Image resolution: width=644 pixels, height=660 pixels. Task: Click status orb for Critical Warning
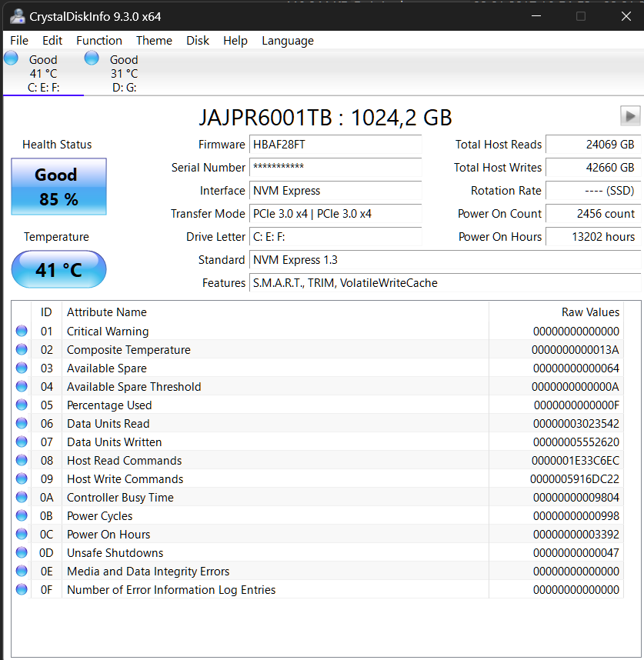click(22, 331)
